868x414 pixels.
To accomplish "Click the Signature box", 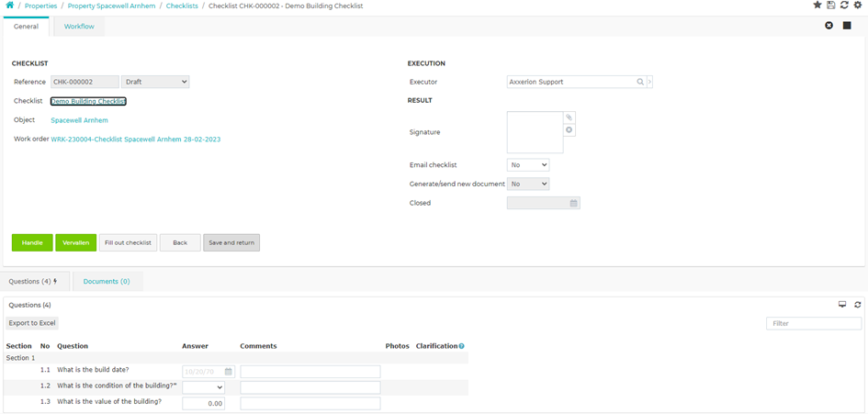I will [535, 132].
